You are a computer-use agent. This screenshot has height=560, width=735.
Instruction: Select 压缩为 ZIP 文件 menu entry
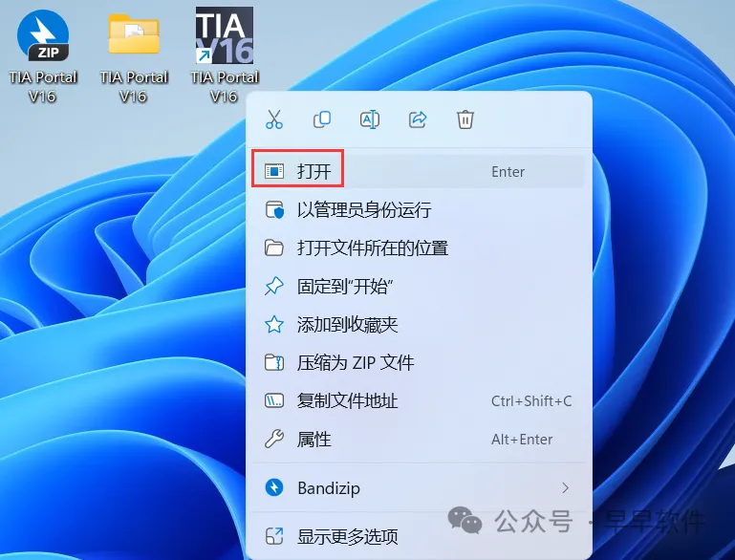point(419,363)
